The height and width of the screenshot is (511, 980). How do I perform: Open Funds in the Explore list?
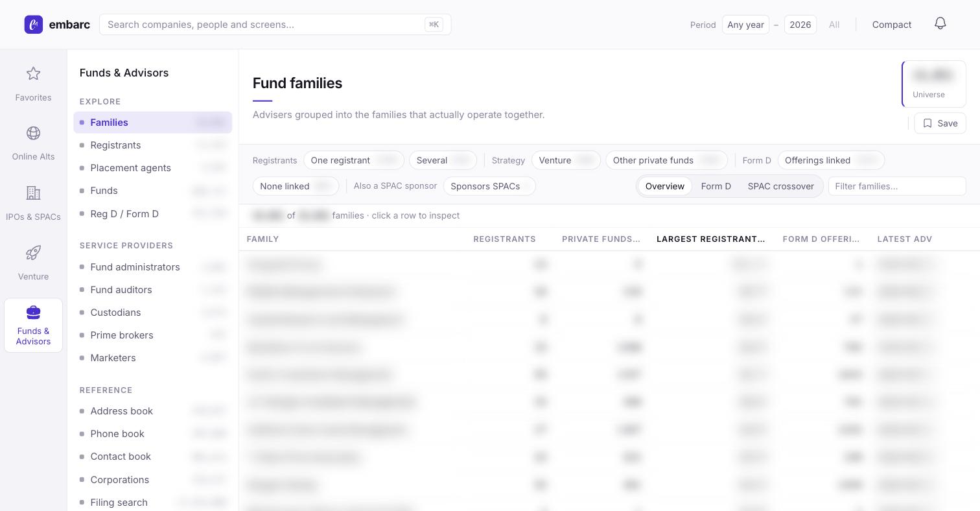point(153,191)
